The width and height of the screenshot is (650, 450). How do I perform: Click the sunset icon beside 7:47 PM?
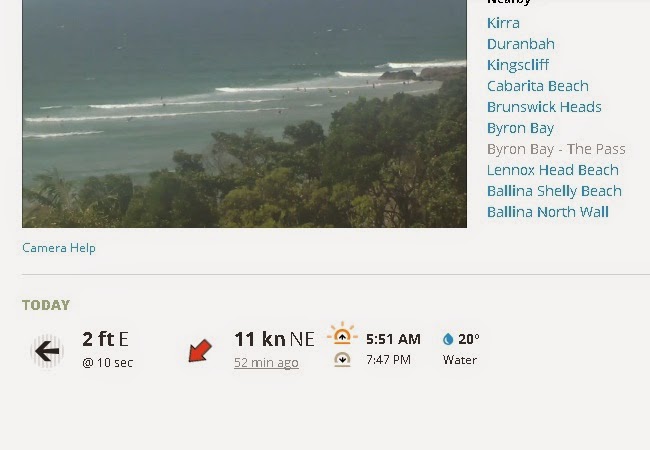pos(342,359)
